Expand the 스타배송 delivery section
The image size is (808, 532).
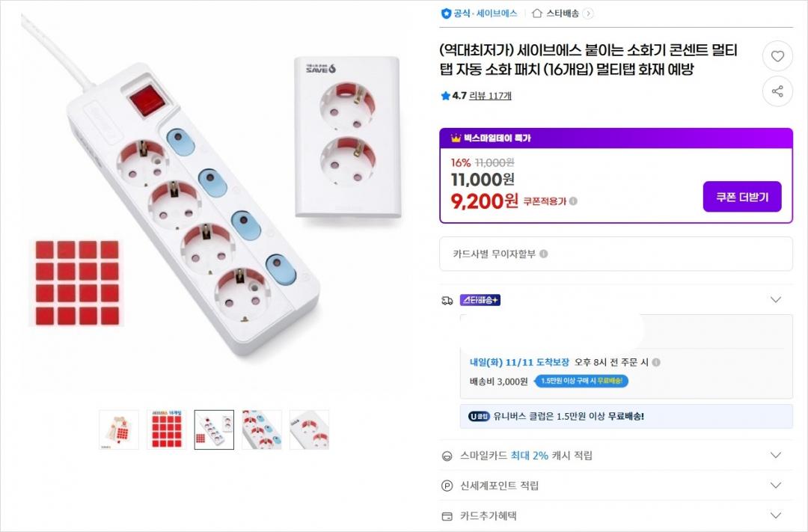776,300
